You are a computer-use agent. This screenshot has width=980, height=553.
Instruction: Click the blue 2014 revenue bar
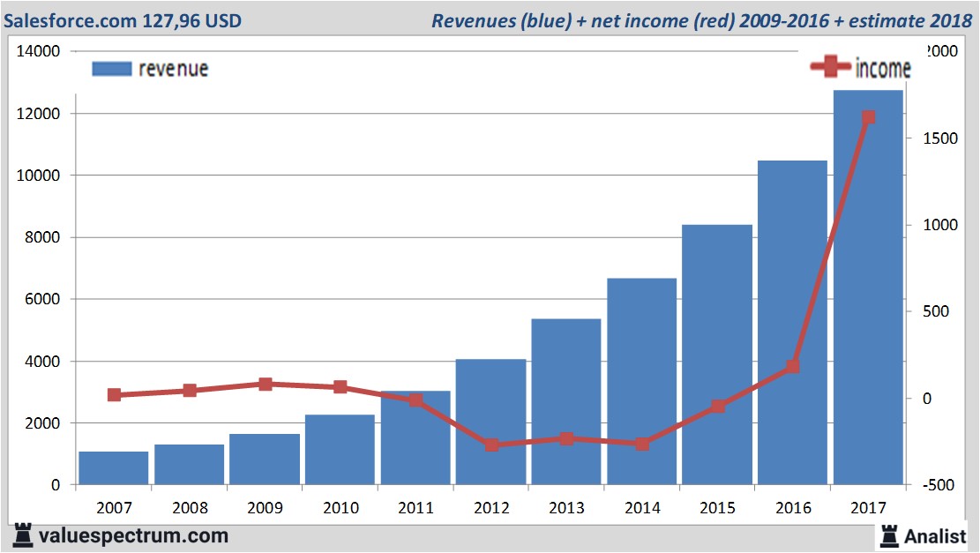(642, 382)
